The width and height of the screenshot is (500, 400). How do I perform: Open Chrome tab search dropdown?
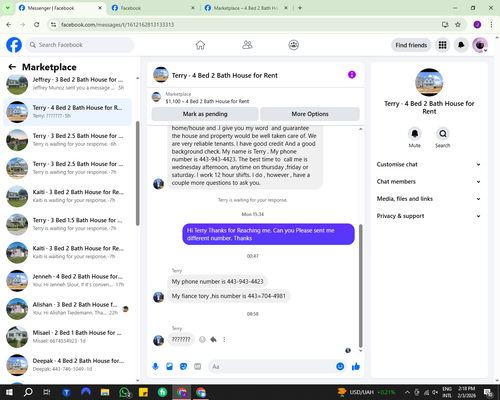tap(7, 8)
